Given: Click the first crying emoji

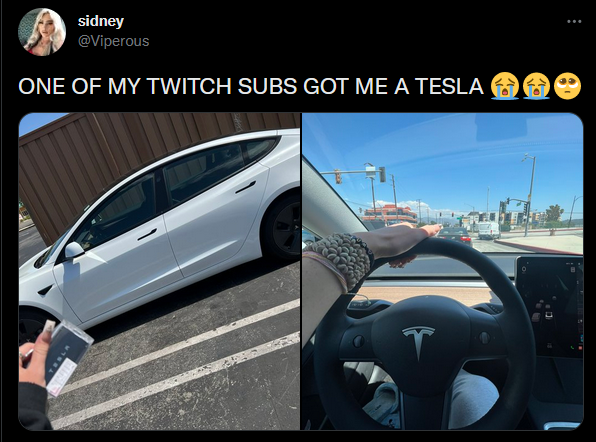Looking at the screenshot, I should click(x=504, y=86).
